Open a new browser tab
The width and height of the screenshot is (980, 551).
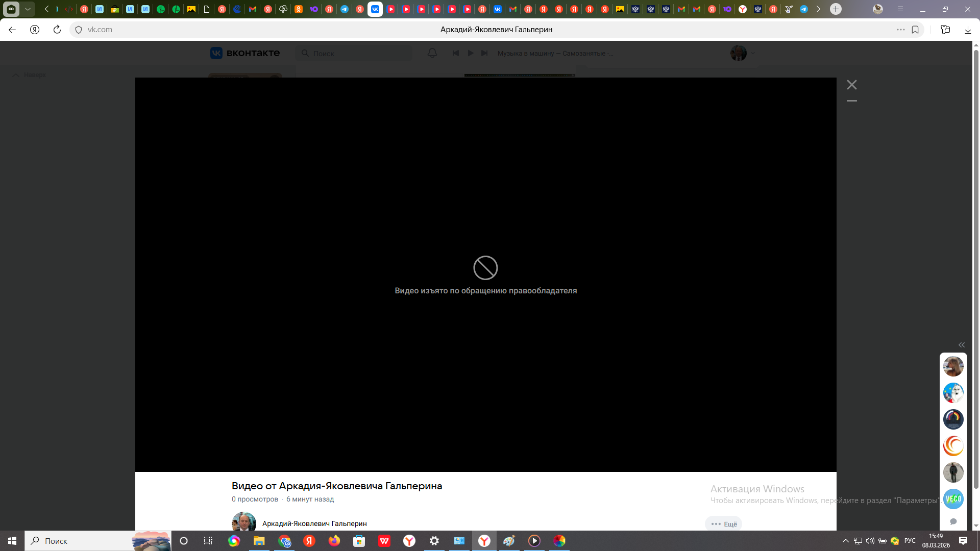pos(836,9)
